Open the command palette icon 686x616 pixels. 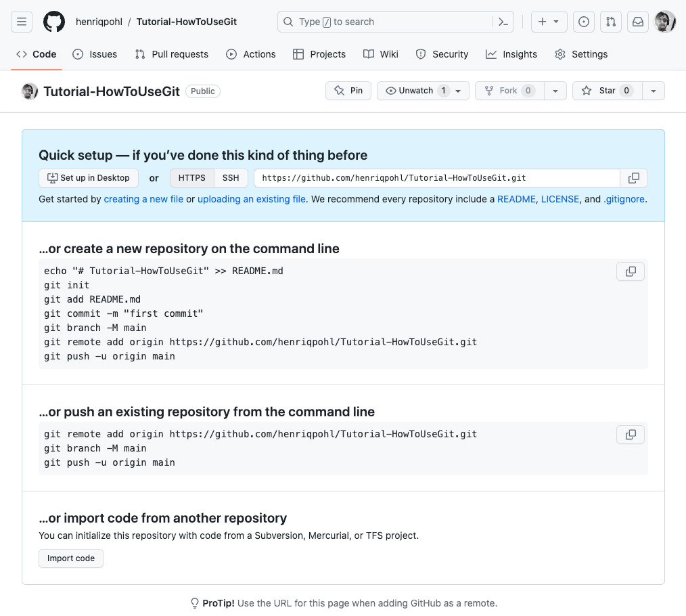tap(503, 22)
